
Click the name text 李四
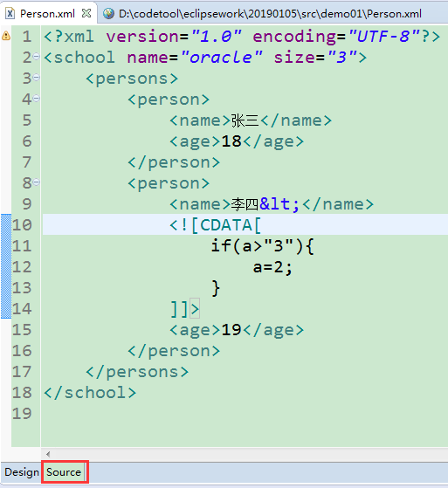pyautogui.click(x=245, y=204)
